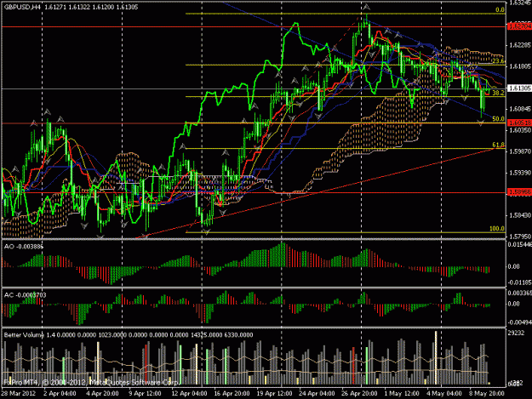Click the AO panel 0.00 axis value
The width and height of the screenshot is (532, 399).
coord(514,266)
